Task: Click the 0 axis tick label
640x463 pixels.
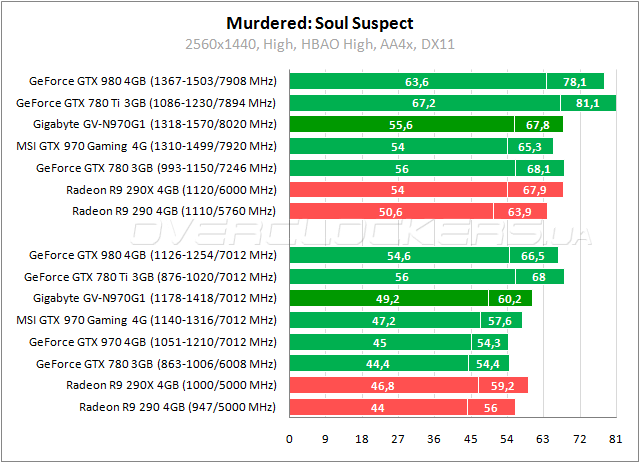Action: pos(289,439)
